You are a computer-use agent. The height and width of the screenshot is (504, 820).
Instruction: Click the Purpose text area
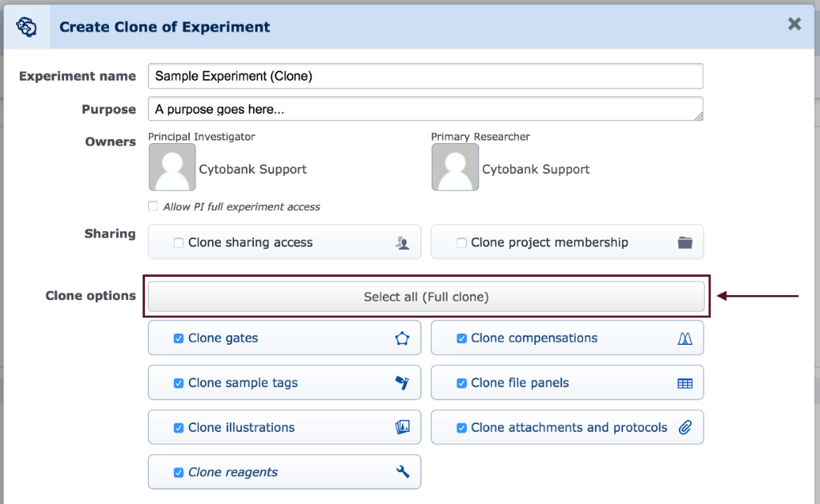pyautogui.click(x=426, y=109)
